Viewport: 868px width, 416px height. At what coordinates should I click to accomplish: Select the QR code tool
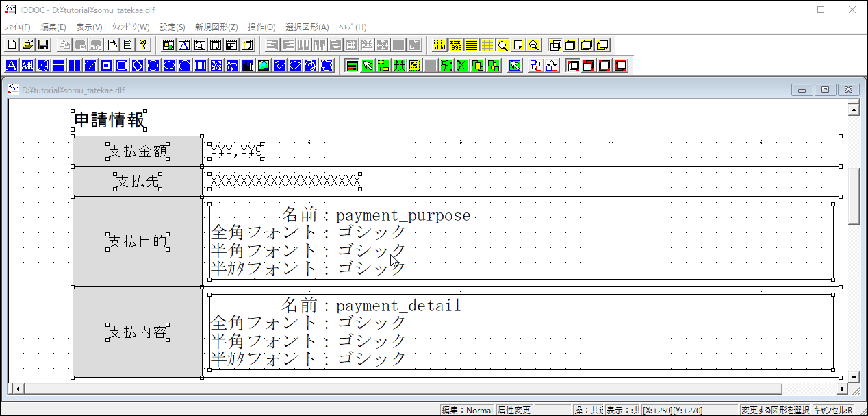(216, 65)
